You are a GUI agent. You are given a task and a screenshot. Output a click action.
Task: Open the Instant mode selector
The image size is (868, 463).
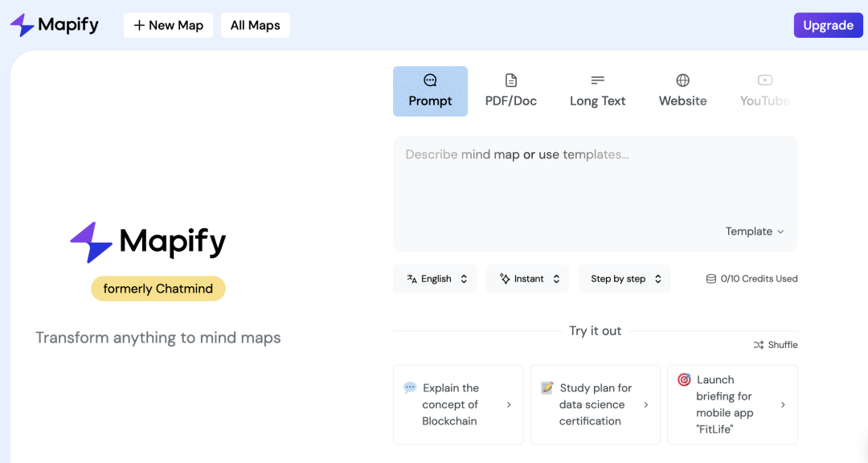point(527,279)
